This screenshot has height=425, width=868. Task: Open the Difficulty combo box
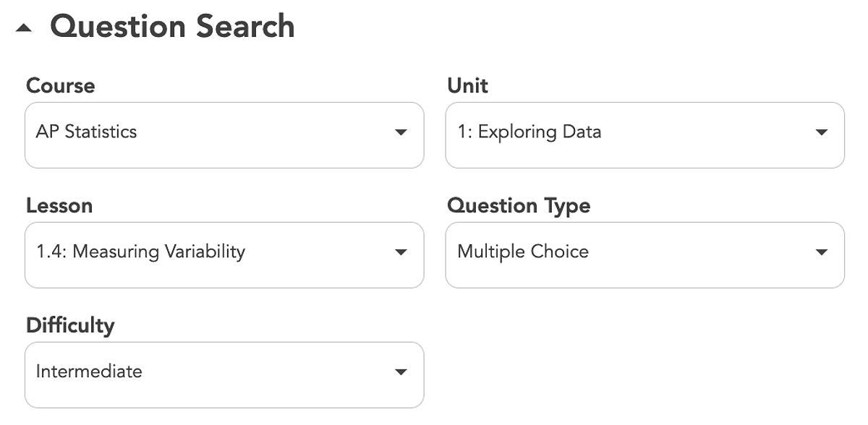pos(224,375)
